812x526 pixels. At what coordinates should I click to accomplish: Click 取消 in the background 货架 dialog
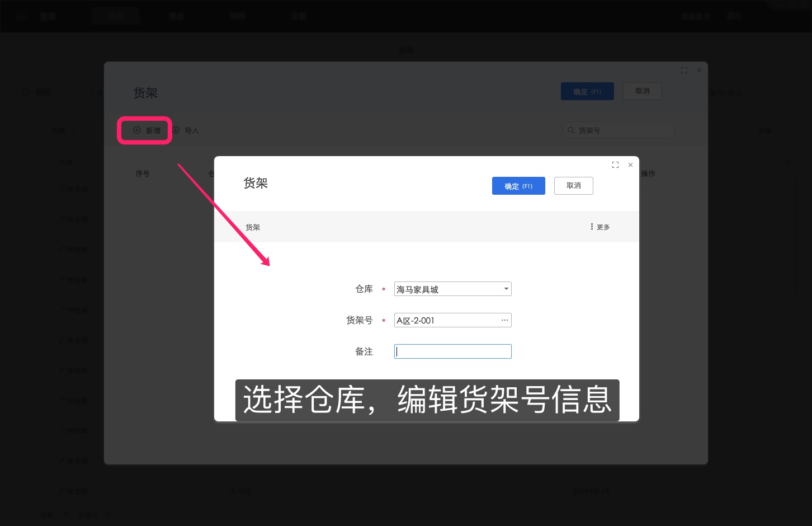[x=642, y=91]
